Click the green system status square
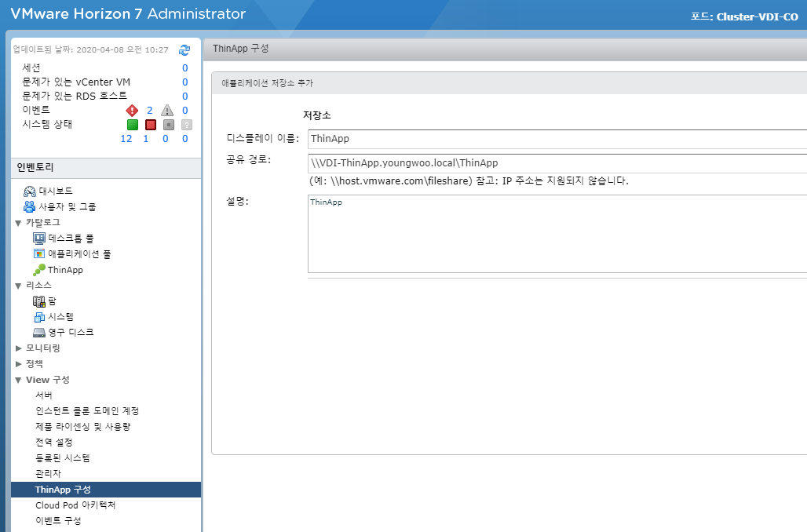 click(133, 125)
